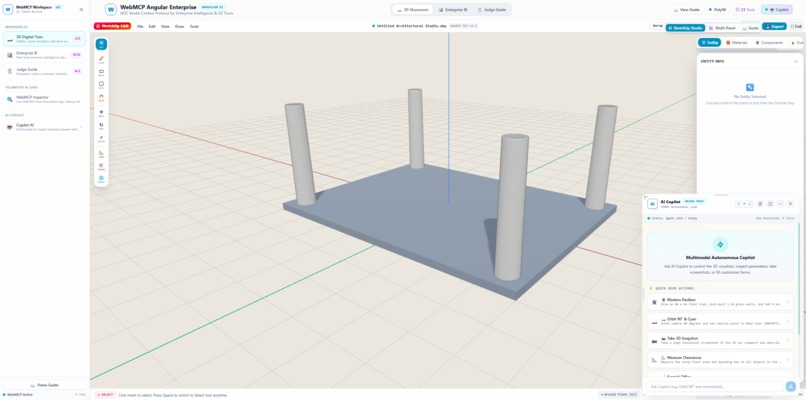
Task: Toggle the Persp camera mode chip
Action: click(x=657, y=26)
